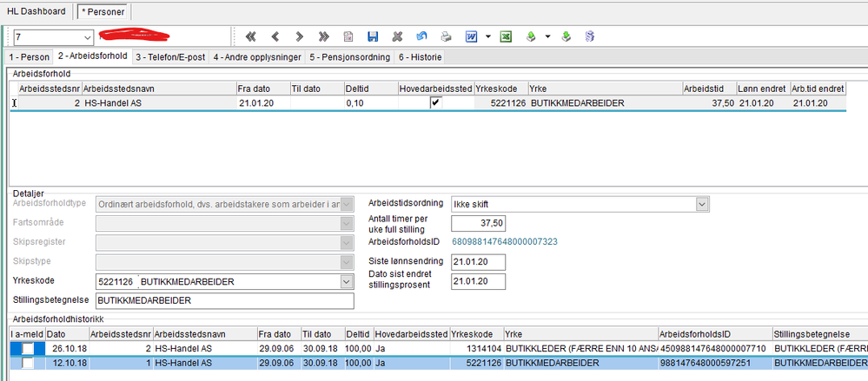
Task: Click the Siste lønnsendring date field
Action: click(x=479, y=261)
